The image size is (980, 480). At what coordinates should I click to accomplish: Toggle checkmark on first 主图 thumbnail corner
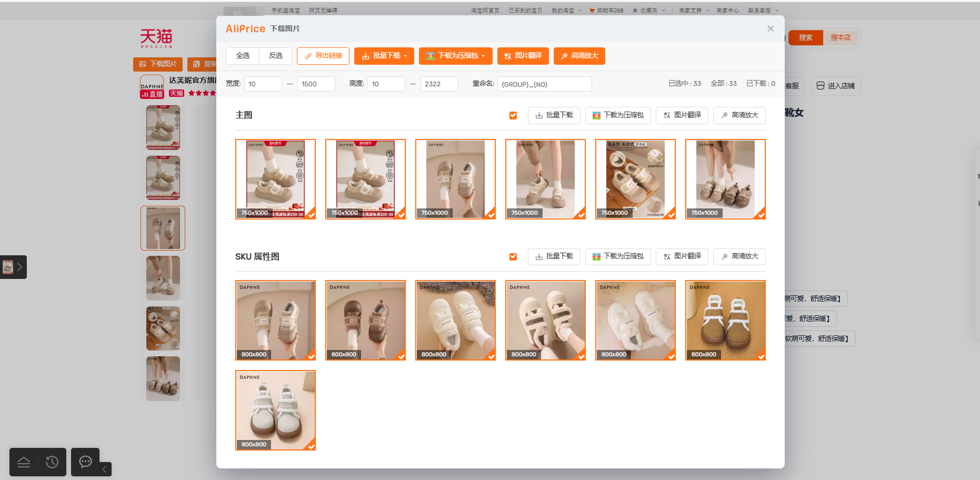coord(312,215)
